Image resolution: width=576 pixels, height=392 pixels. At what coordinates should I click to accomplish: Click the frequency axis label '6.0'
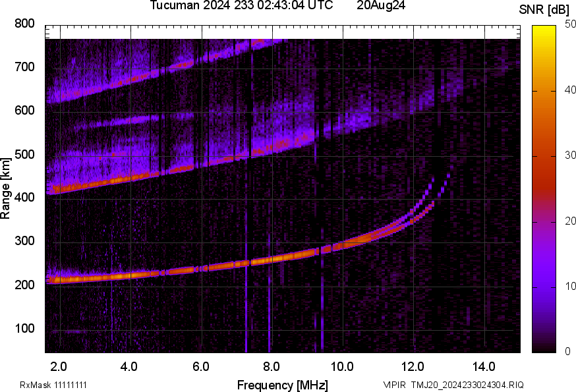[200, 367]
